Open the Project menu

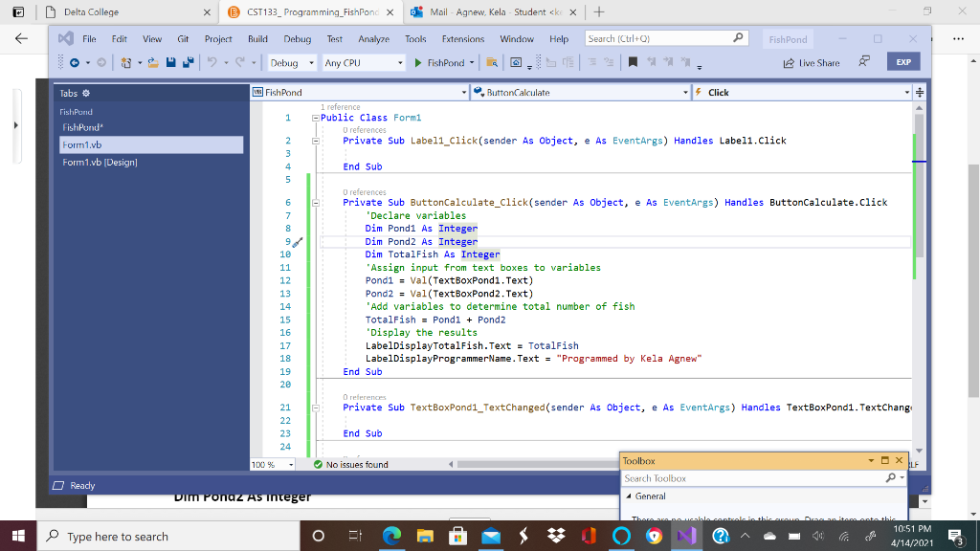click(x=218, y=38)
